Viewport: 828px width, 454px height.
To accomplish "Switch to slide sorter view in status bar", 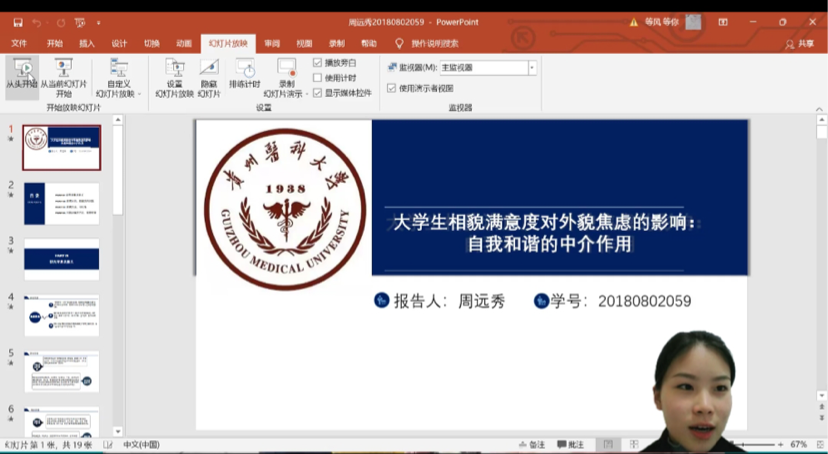I will point(632,444).
